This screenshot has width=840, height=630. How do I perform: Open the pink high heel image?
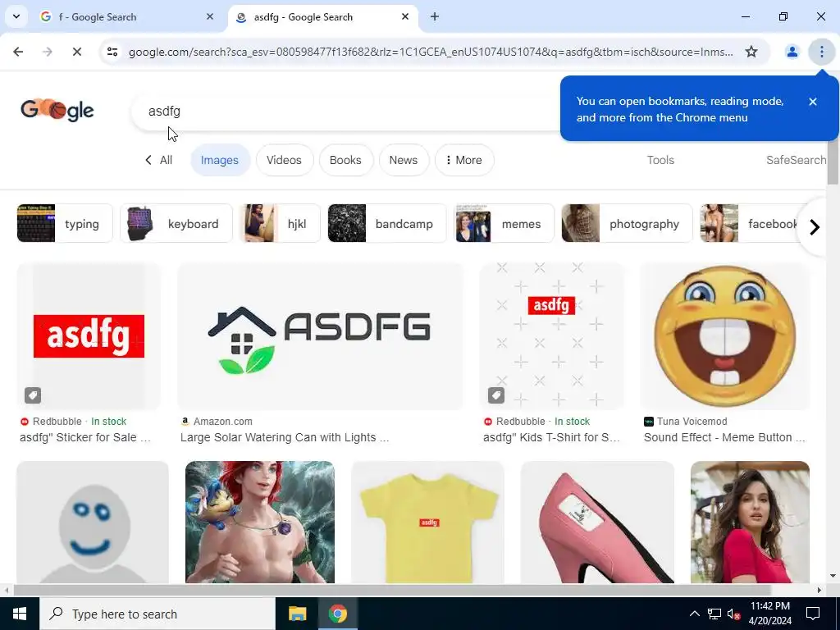[597, 522]
